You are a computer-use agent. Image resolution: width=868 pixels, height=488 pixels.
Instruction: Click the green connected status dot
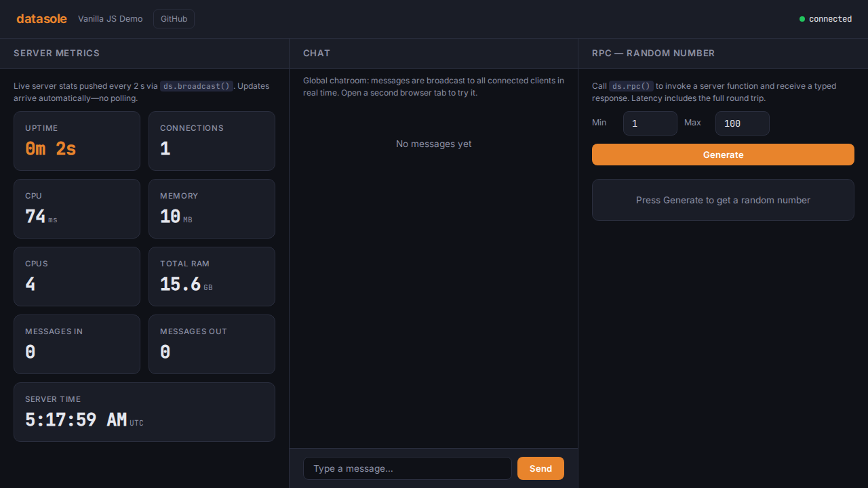tap(802, 19)
